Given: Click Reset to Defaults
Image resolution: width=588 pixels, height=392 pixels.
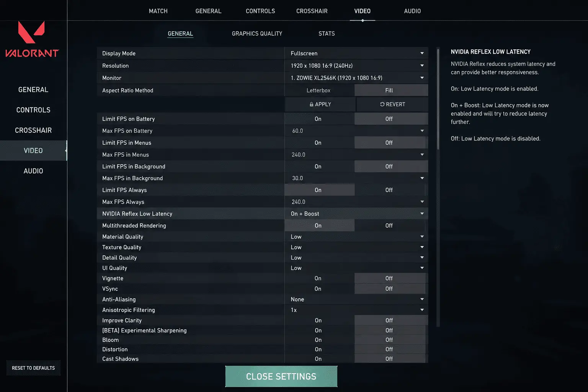Looking at the screenshot, I should point(33,368).
